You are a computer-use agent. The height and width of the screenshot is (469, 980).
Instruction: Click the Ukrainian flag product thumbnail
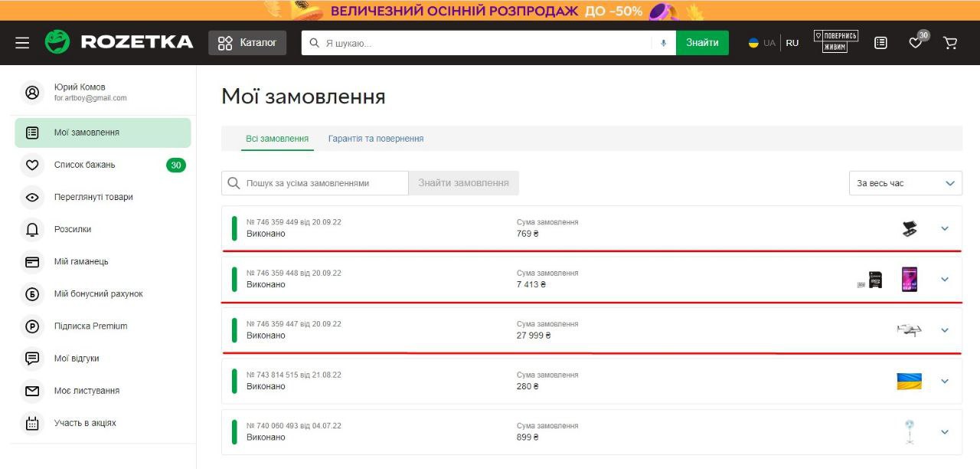pyautogui.click(x=909, y=381)
